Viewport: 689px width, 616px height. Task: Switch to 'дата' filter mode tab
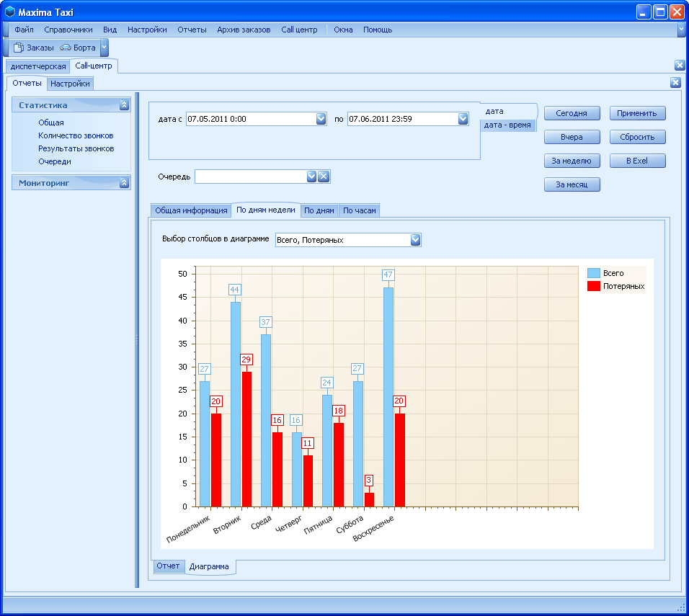[508, 111]
